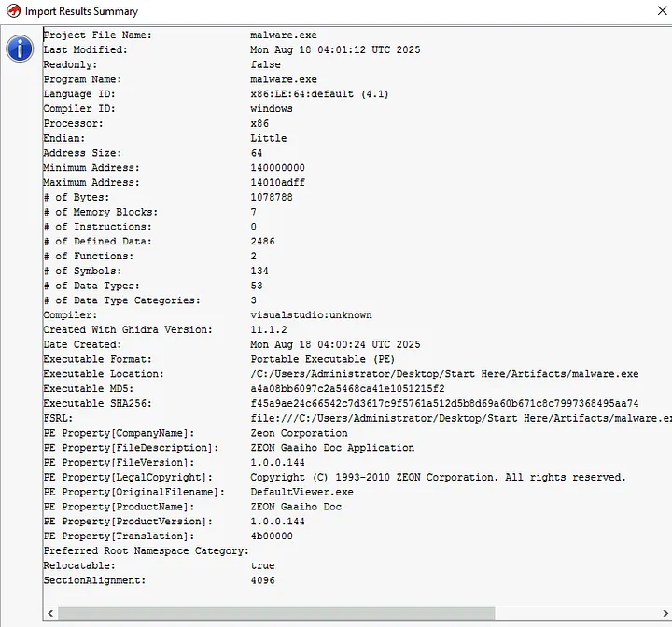Click the Processor value 'x86'

[x=259, y=123]
